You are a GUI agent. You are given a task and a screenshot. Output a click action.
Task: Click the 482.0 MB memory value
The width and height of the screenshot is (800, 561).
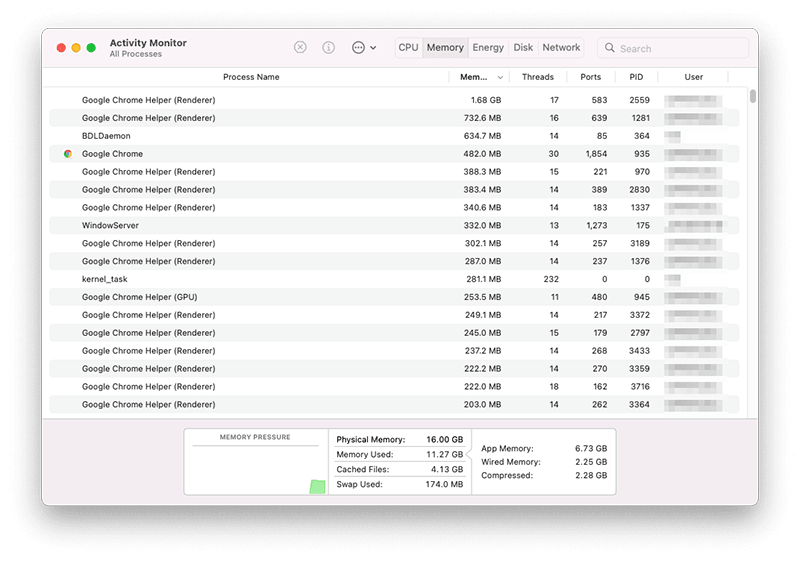point(482,154)
